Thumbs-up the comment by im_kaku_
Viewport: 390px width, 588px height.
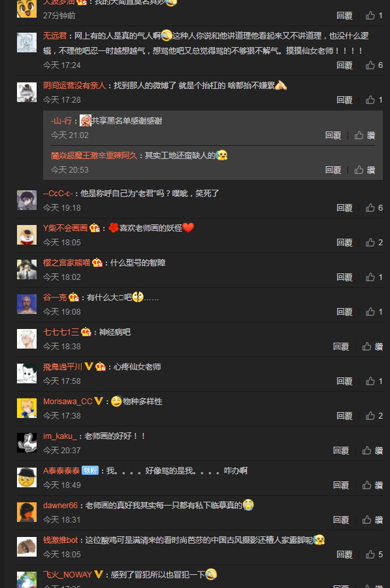tap(372, 451)
